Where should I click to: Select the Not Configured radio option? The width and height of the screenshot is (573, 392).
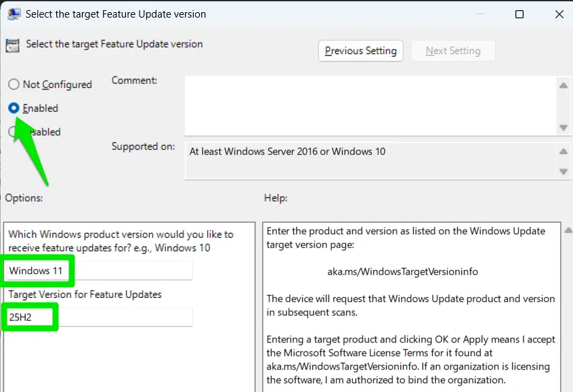(14, 85)
